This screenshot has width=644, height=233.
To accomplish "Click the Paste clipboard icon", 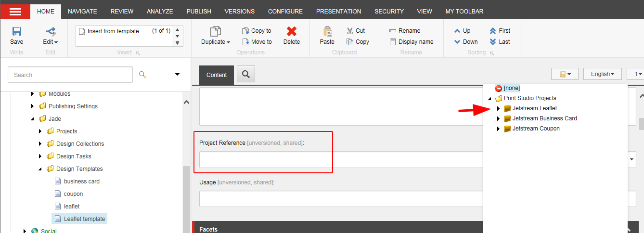I will point(327,32).
